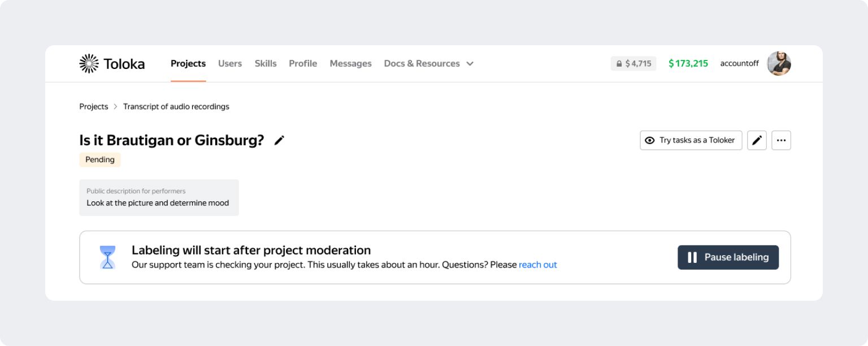Expand the Docs & Resources dropdown chevron
The height and width of the screenshot is (346, 868).
click(470, 64)
